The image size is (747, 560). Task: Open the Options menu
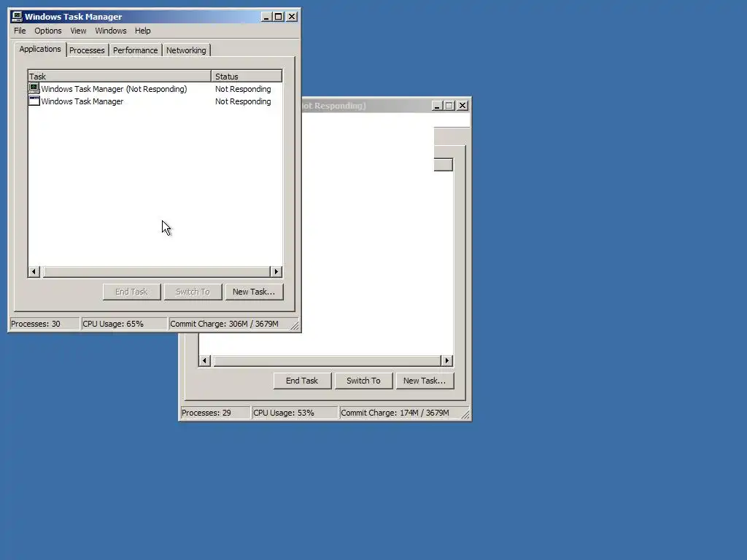[47, 31]
